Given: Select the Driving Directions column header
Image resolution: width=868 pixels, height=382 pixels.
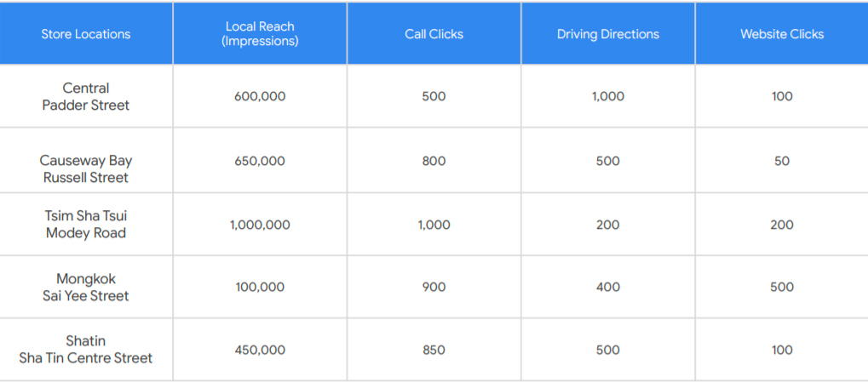Looking at the screenshot, I should (608, 34).
